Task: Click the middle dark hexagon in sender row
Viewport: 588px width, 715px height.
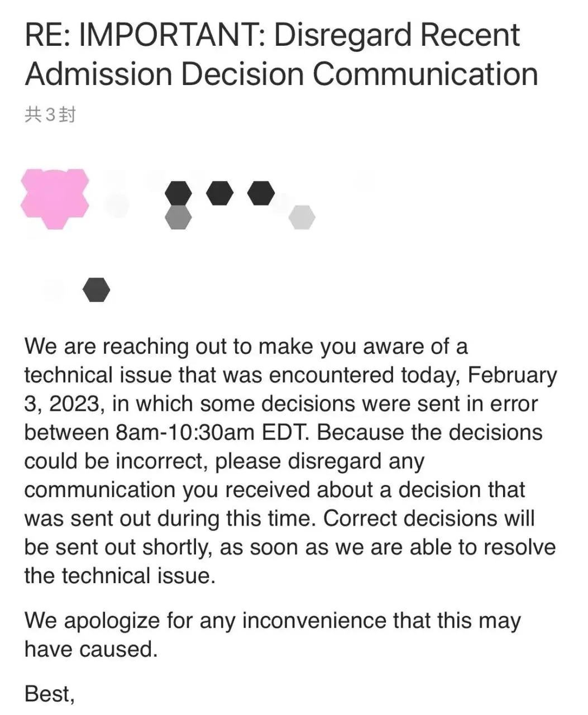Action: [219, 193]
